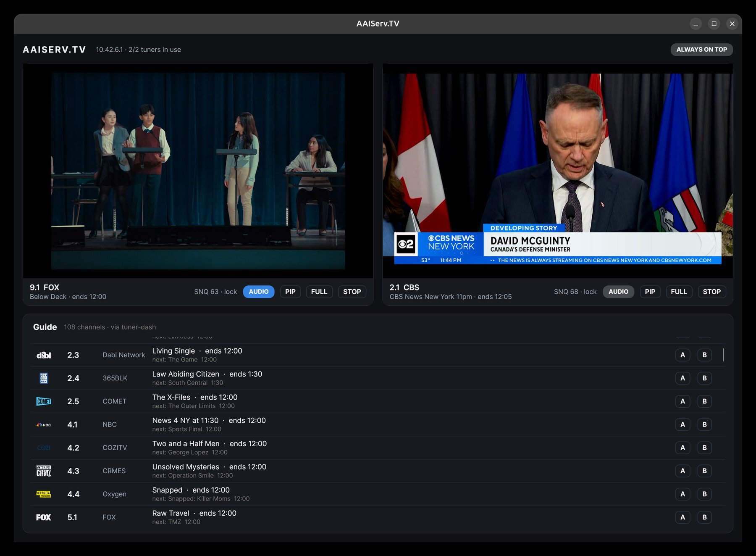
Task: Click the NBC peacock logo
Action: pos(44,424)
